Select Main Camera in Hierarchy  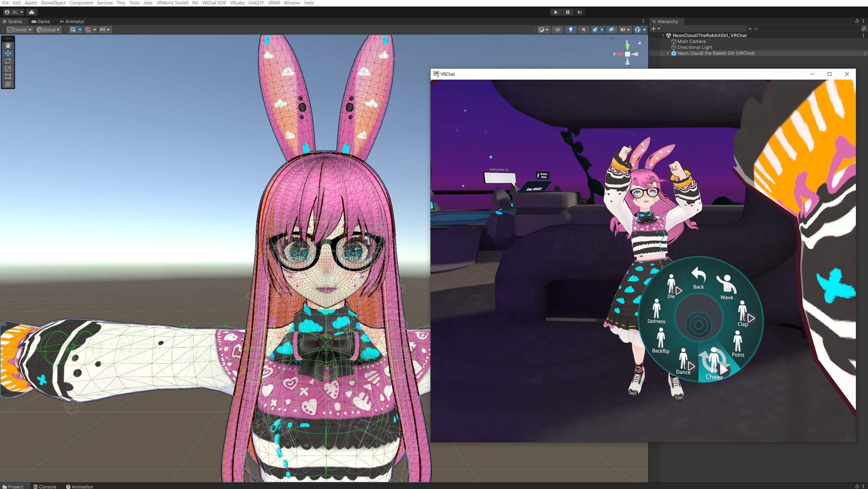point(691,41)
